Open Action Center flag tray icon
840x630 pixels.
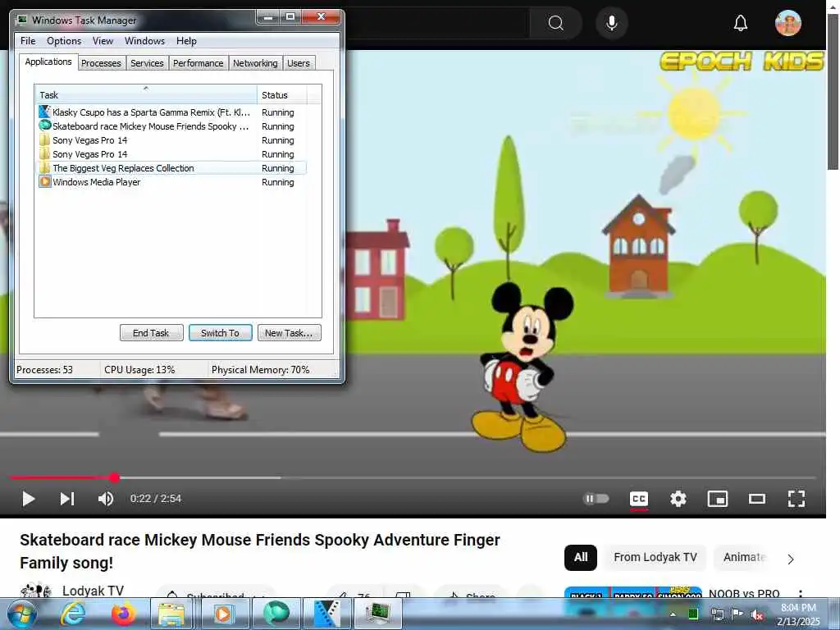click(737, 614)
